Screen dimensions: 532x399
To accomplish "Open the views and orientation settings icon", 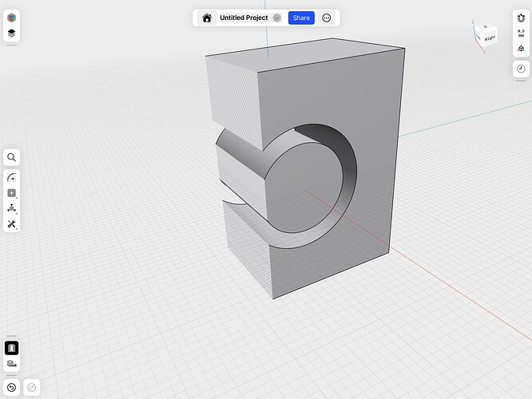I will tap(521, 49).
